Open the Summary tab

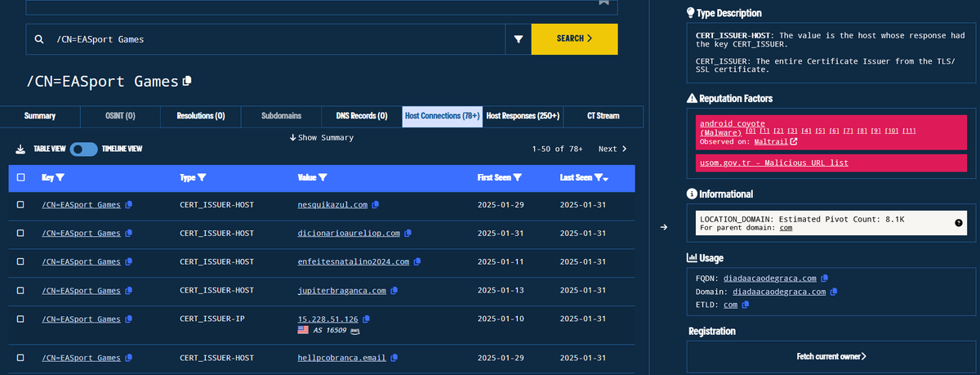pos(40,116)
